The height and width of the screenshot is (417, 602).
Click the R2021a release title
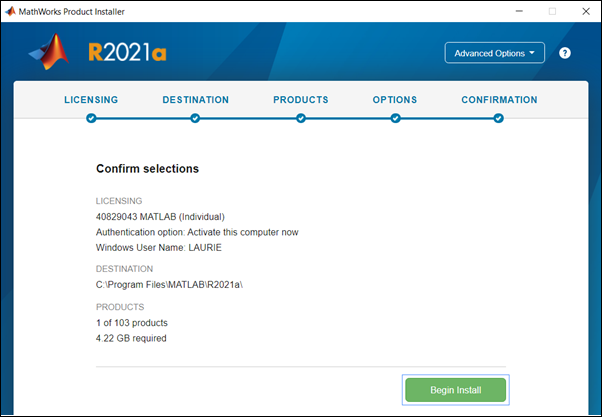click(127, 52)
